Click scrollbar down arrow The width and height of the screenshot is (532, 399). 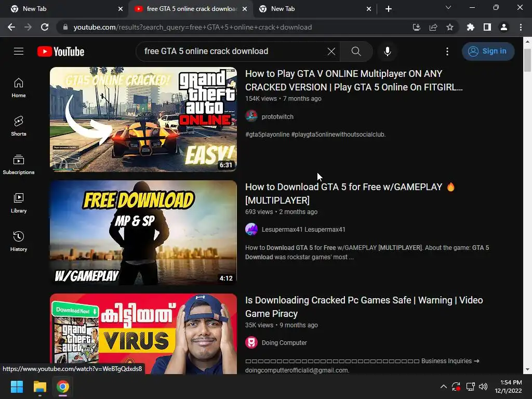point(527,369)
